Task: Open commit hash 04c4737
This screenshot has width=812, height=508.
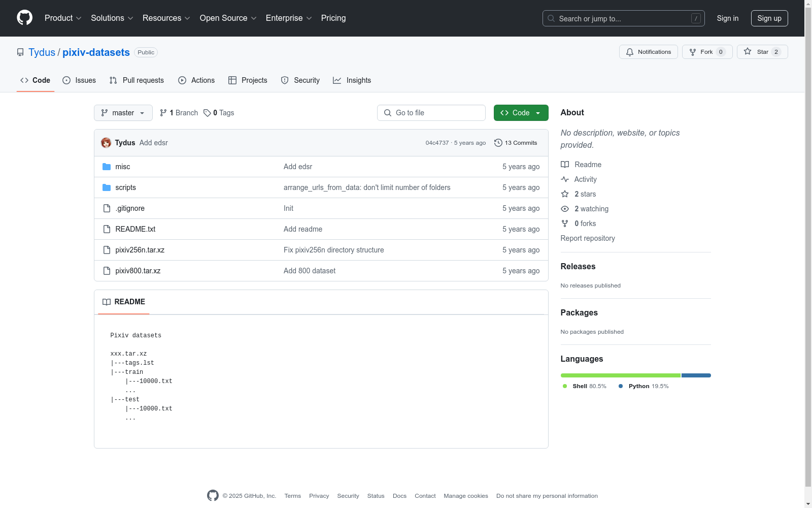Action: pos(437,143)
